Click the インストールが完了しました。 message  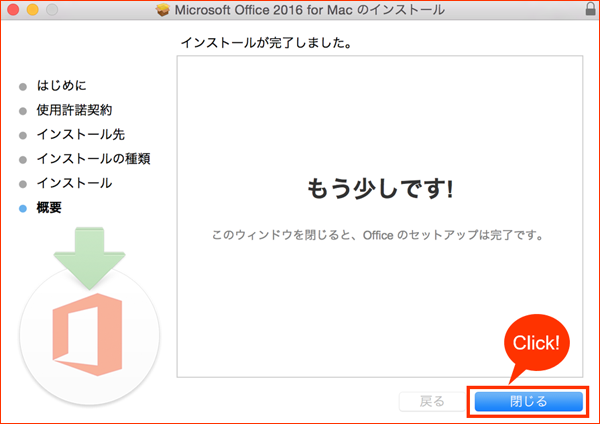pyautogui.click(x=266, y=43)
